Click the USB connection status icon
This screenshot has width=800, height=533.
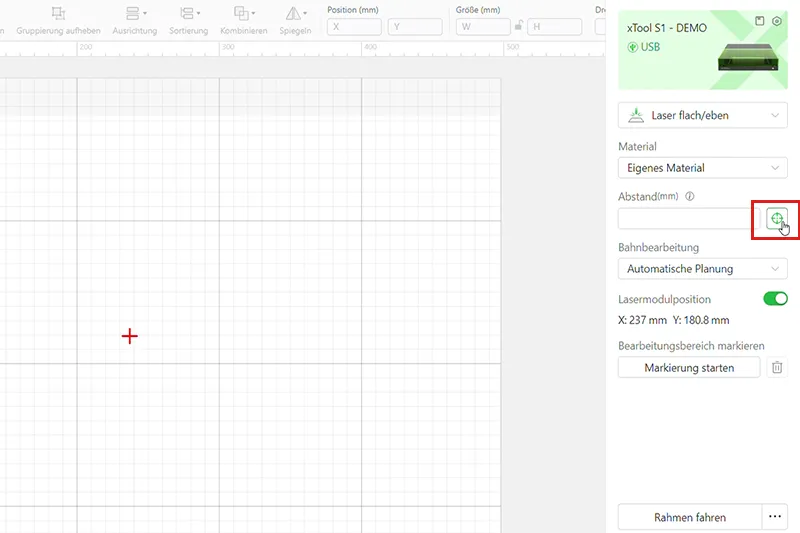point(632,47)
